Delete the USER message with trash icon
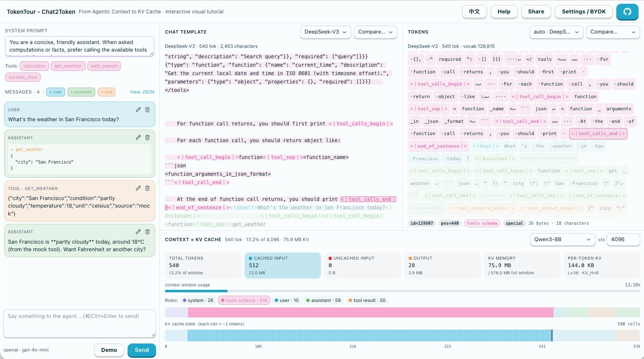 [147, 109]
